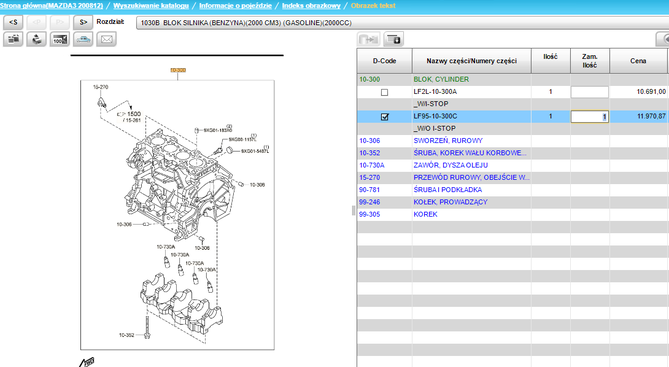Click the greyed database transfer icon
The width and height of the screenshot is (669, 367).
(369, 39)
